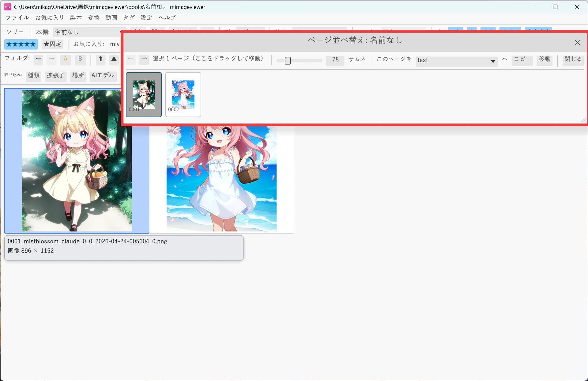Open the 動画 menu
Viewport: 588px width, 381px height.
[111, 18]
